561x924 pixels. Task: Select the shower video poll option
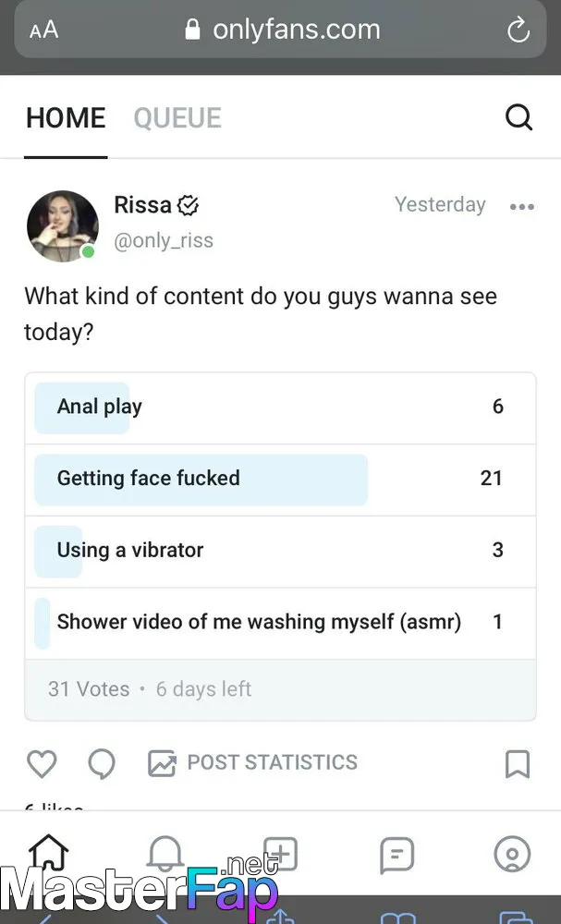pos(281,623)
